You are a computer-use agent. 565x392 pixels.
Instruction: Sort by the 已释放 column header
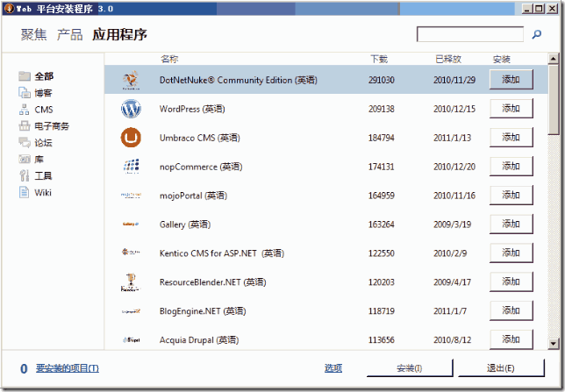tap(448, 59)
